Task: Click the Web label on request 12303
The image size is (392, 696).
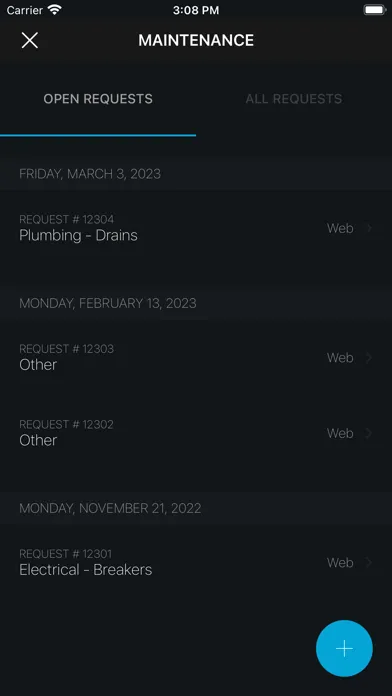Action: [340, 358]
